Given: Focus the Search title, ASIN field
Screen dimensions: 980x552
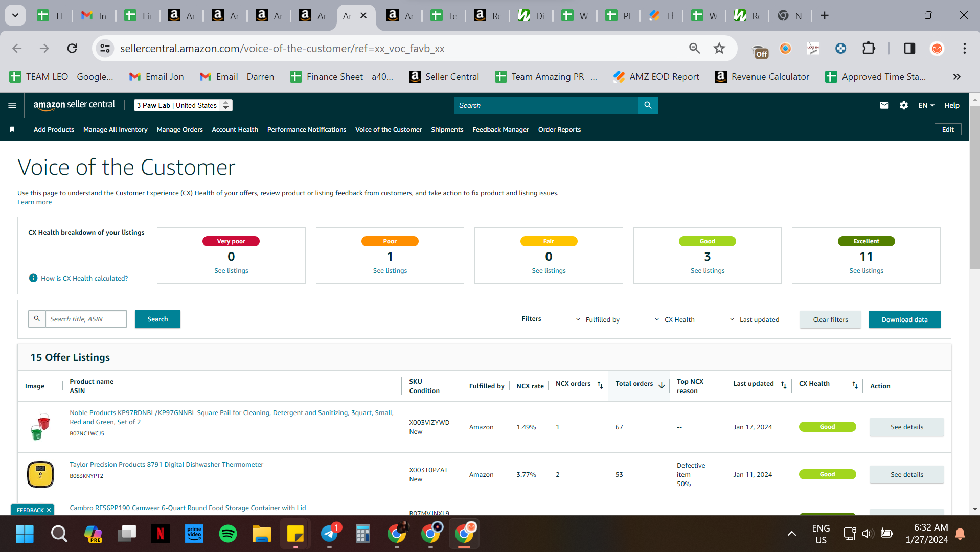Looking at the screenshot, I should pos(86,319).
